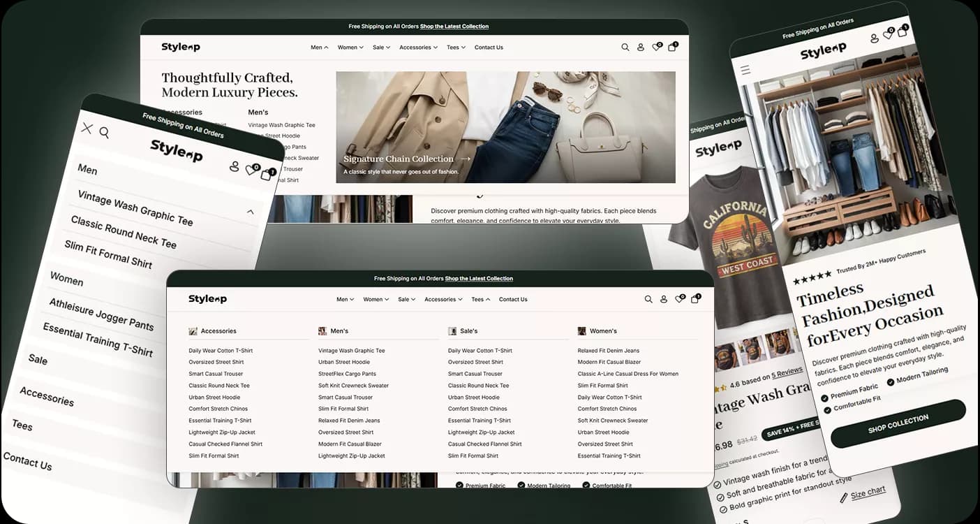The image size is (980, 524).
Task: Close the left mobile menu with X
Action: pos(87,128)
